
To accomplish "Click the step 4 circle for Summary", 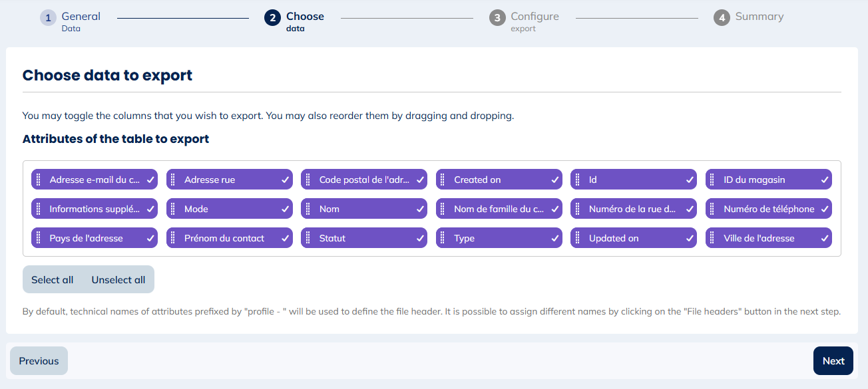I will 722,17.
